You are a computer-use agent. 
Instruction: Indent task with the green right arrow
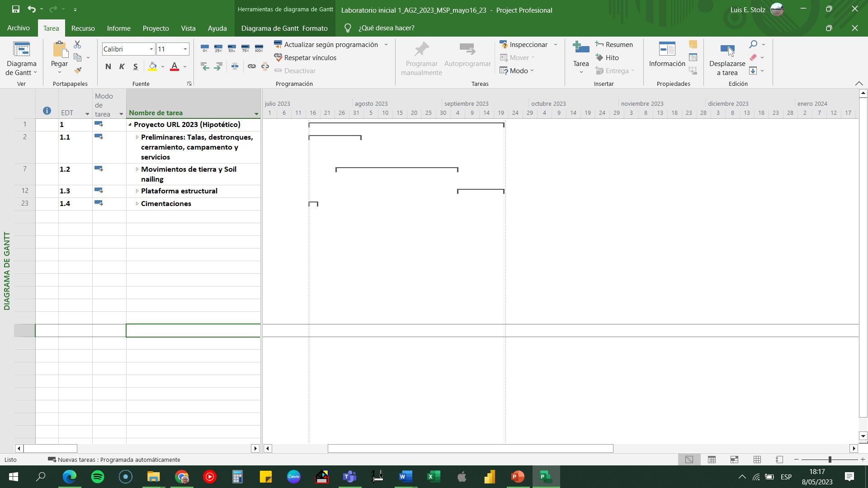(x=218, y=66)
